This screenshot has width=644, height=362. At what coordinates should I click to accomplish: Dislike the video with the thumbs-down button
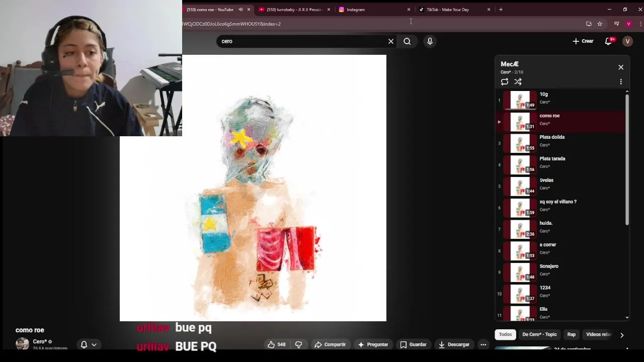pos(299,344)
